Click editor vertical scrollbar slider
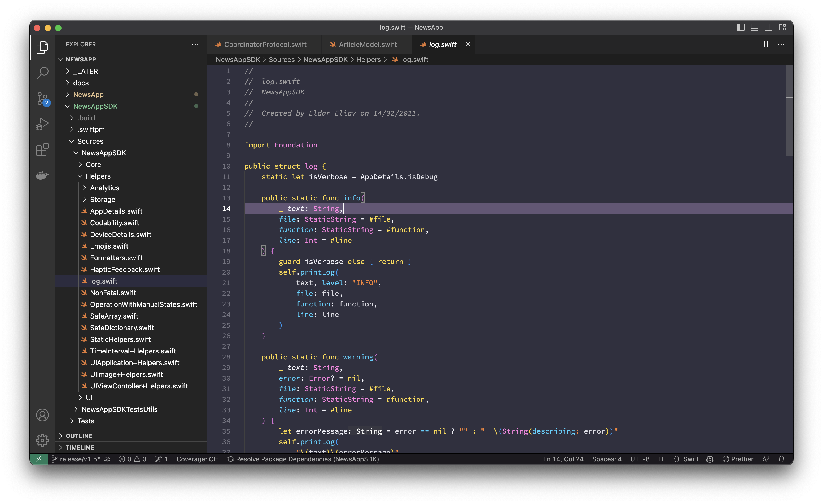Screen dimensions: 823x504 789,110
